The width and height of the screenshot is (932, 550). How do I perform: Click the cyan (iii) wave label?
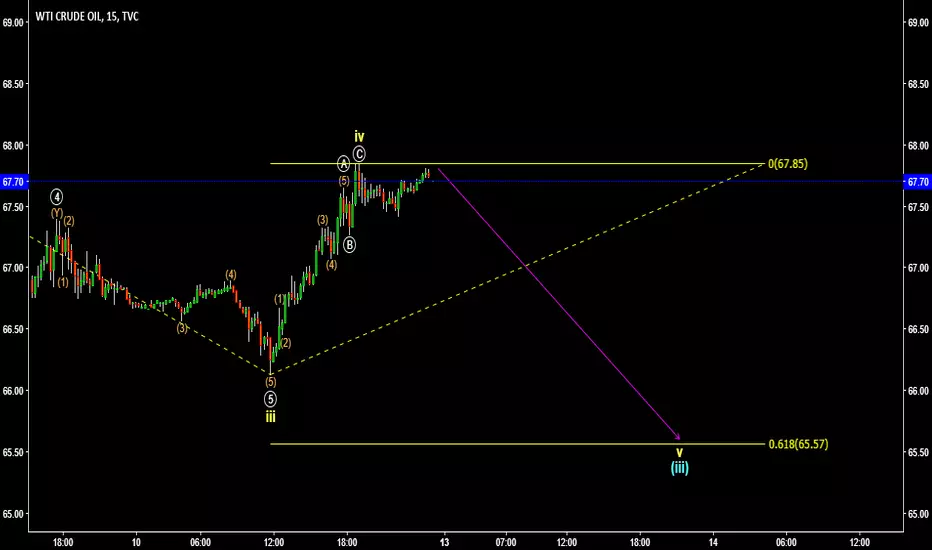coord(679,468)
